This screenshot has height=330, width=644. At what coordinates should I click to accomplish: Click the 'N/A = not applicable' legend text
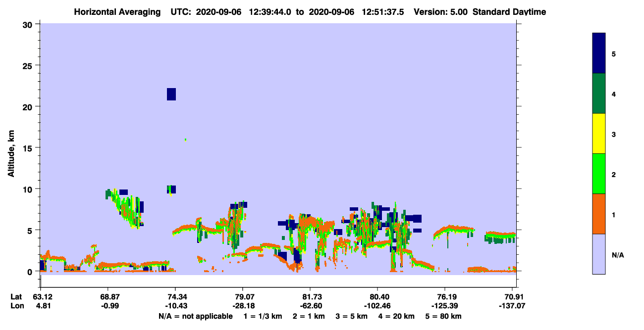pos(196,316)
